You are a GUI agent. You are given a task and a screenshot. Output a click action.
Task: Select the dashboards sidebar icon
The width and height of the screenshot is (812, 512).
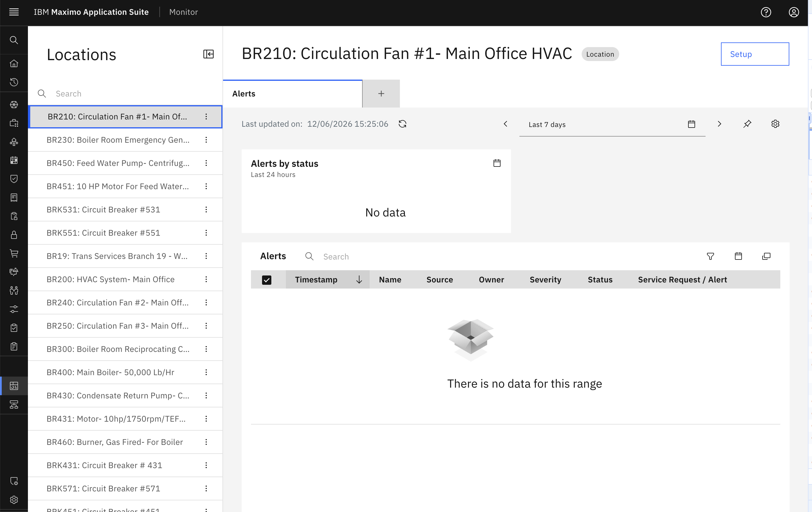click(14, 386)
